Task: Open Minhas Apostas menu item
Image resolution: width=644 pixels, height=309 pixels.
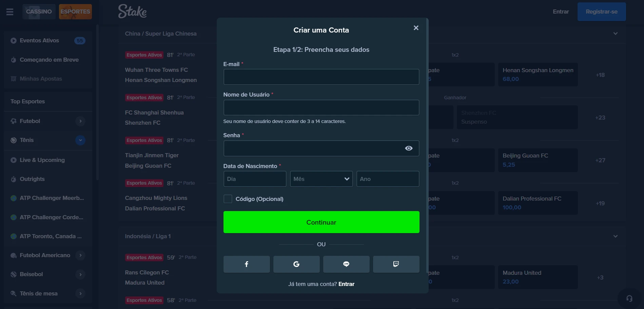Action: pyautogui.click(x=48, y=79)
